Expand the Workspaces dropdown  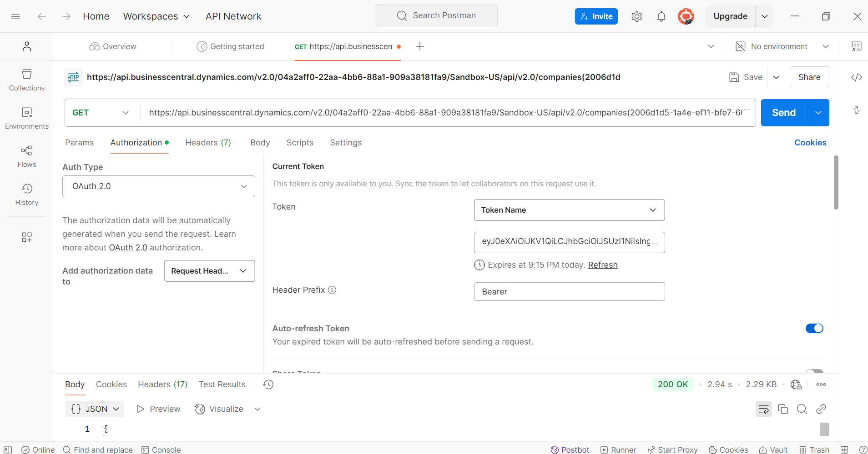(x=156, y=16)
